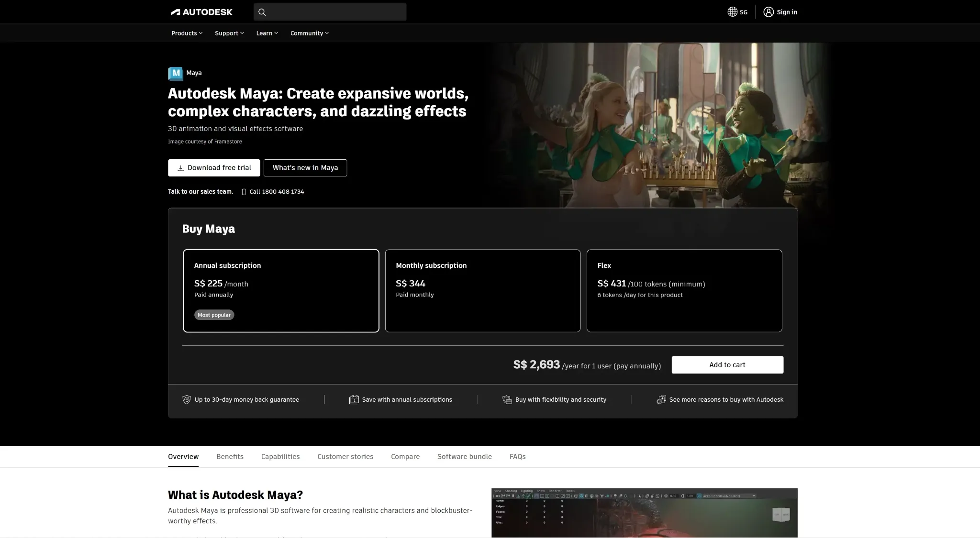980x538 pixels.
Task: Expand the Products menu
Action: [187, 33]
